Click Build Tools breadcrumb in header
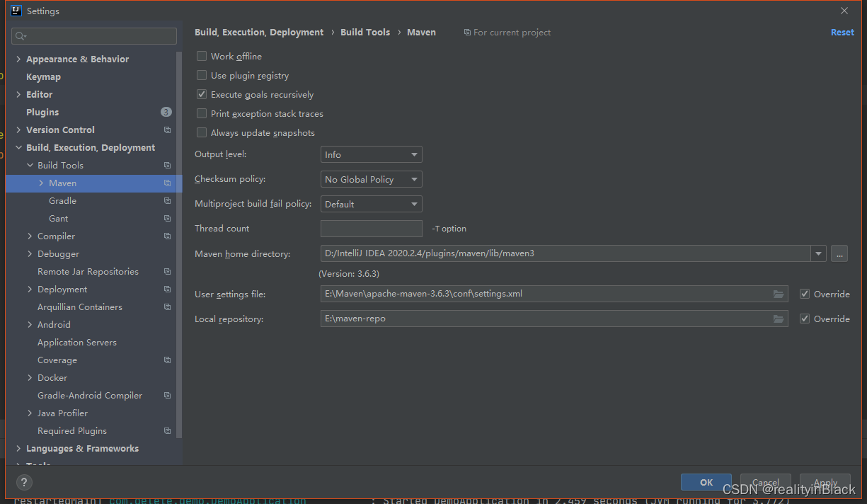Image resolution: width=867 pixels, height=504 pixels. [x=365, y=33]
